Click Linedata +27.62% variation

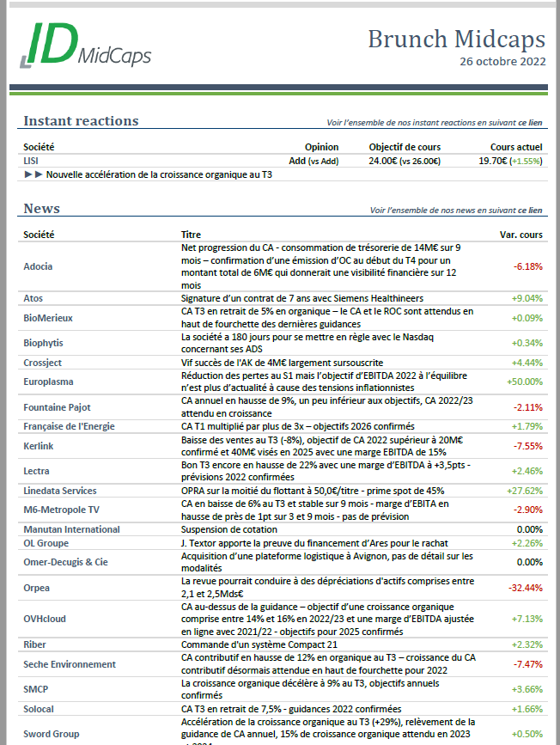(525, 491)
